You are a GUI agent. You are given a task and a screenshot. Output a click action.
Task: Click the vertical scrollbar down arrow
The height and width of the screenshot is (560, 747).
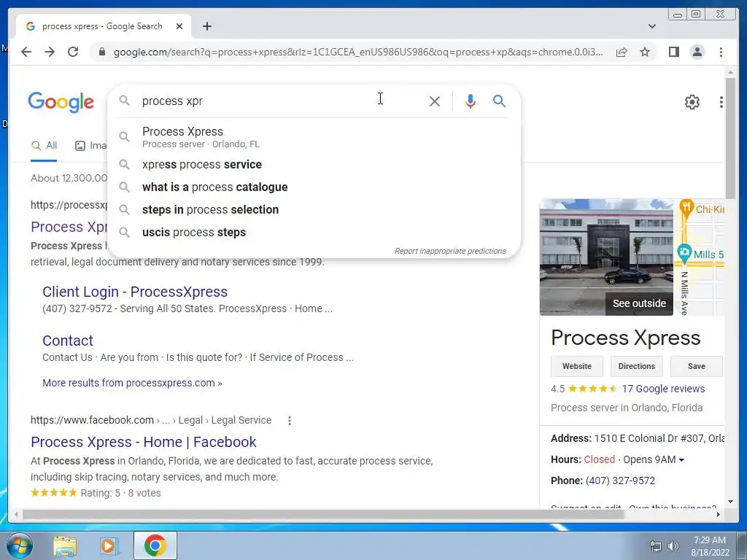click(730, 502)
